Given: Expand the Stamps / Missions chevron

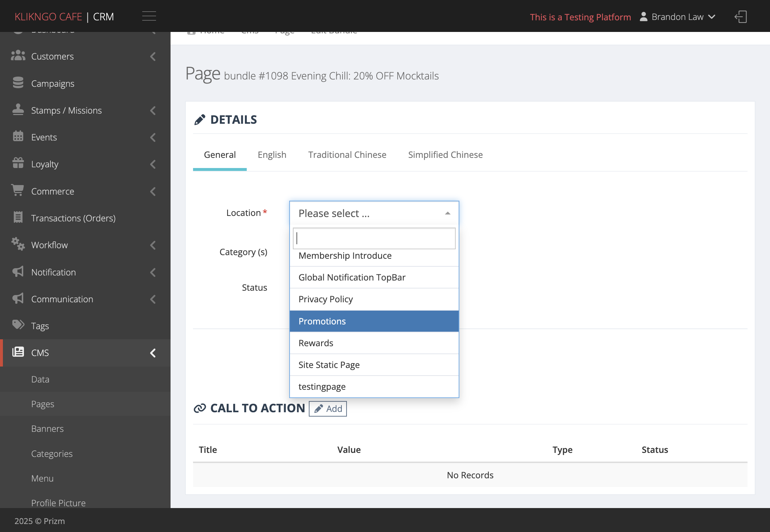Looking at the screenshot, I should point(153,110).
